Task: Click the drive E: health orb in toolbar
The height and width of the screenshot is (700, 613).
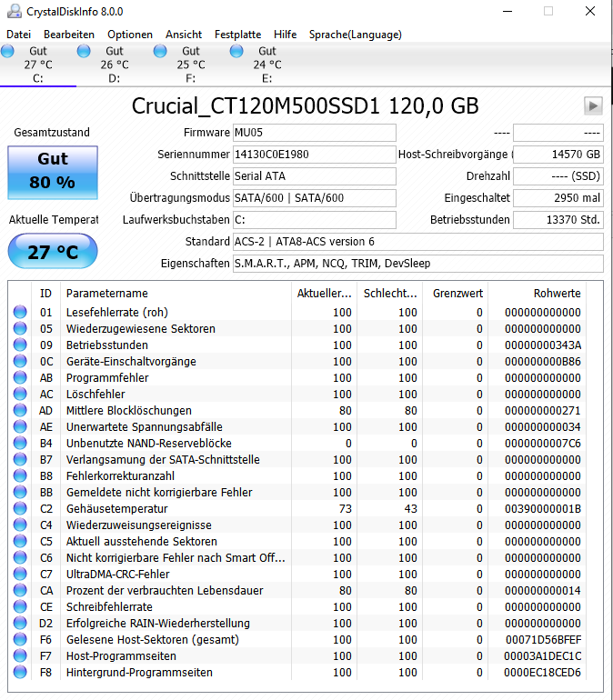Action: point(236,51)
